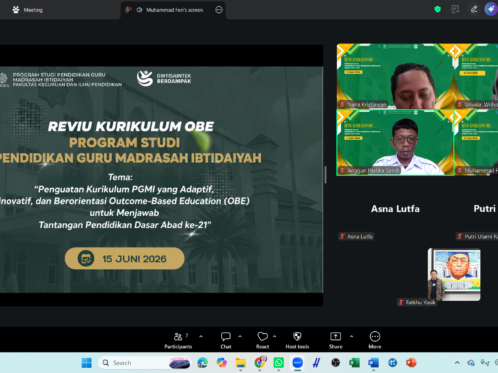Open Copilot from taskbar
The image size is (498, 373).
point(221,363)
